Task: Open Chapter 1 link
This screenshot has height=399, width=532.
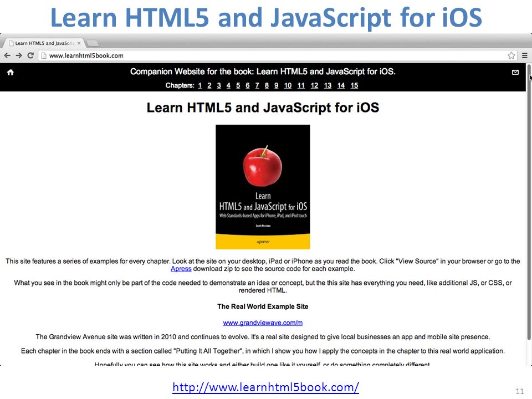Action: coord(200,85)
